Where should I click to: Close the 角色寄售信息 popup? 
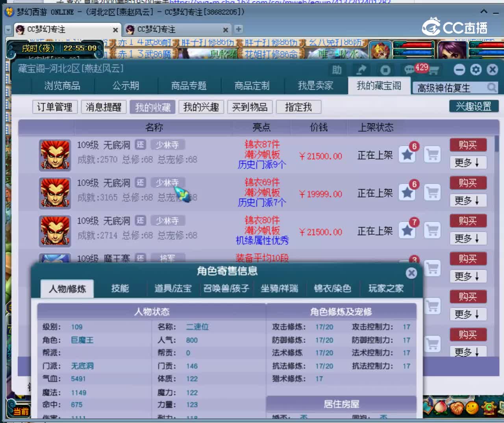coord(411,273)
